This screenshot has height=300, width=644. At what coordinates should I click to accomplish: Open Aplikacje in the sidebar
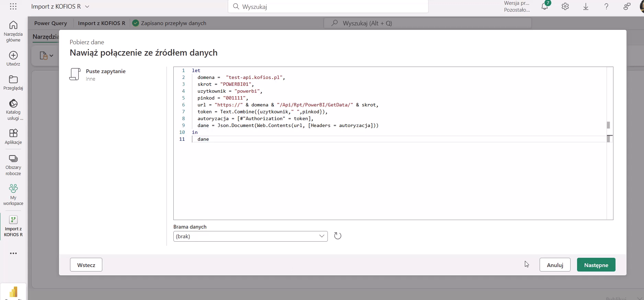tap(13, 137)
